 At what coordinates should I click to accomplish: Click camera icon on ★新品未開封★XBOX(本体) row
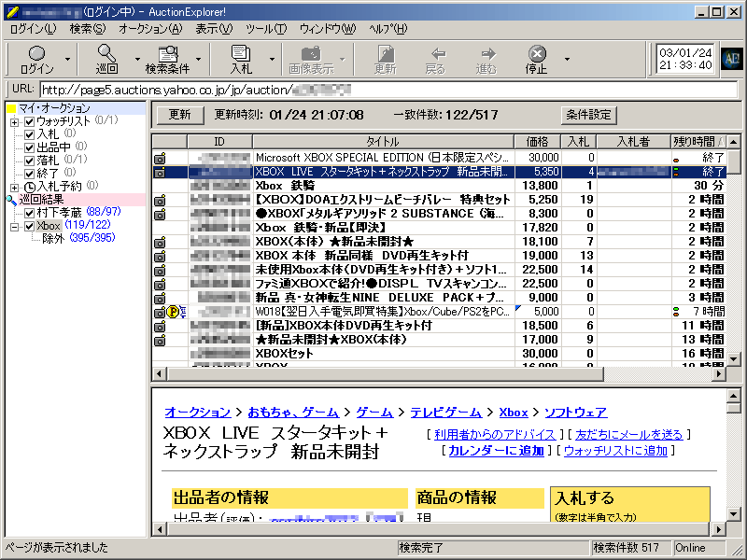tap(160, 341)
